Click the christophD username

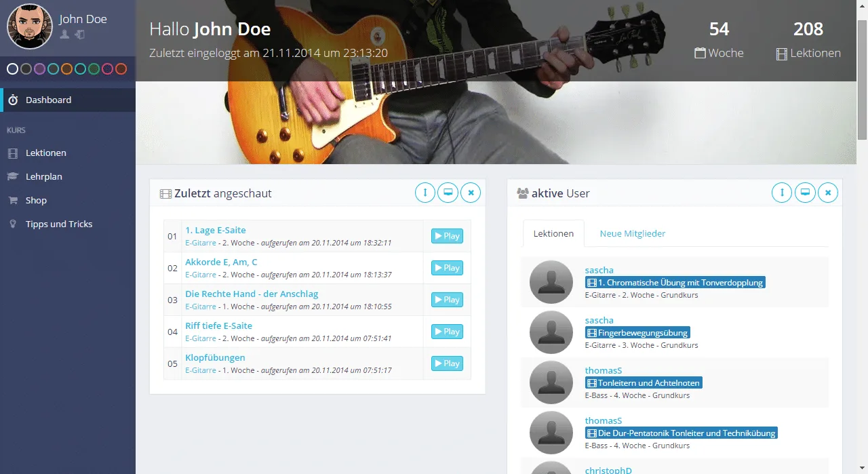click(x=608, y=470)
